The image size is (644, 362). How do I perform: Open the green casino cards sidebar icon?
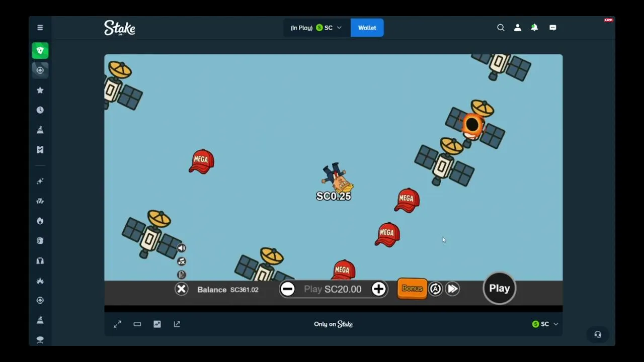pyautogui.click(x=40, y=50)
